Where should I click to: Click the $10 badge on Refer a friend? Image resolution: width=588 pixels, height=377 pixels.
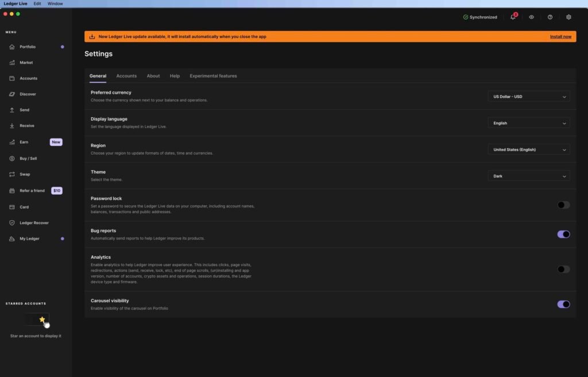click(57, 191)
